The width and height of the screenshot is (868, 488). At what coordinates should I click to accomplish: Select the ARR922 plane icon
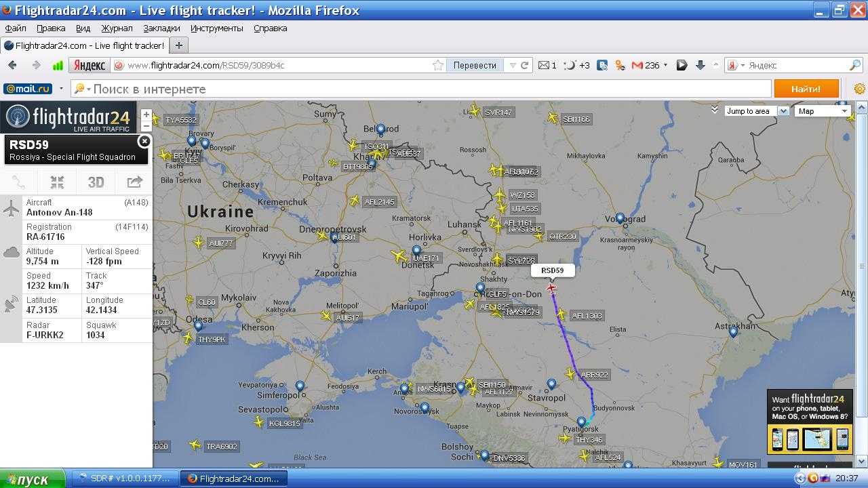pos(570,373)
